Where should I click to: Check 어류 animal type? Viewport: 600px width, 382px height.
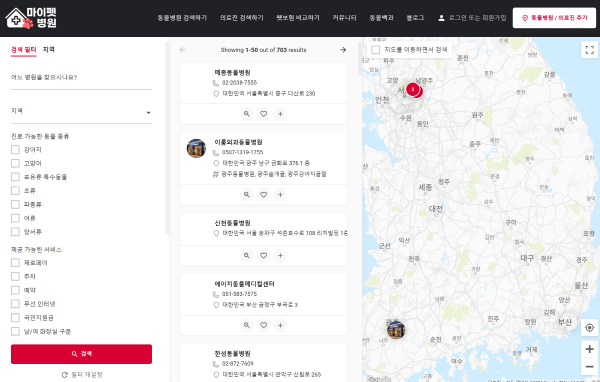[x=15, y=218]
